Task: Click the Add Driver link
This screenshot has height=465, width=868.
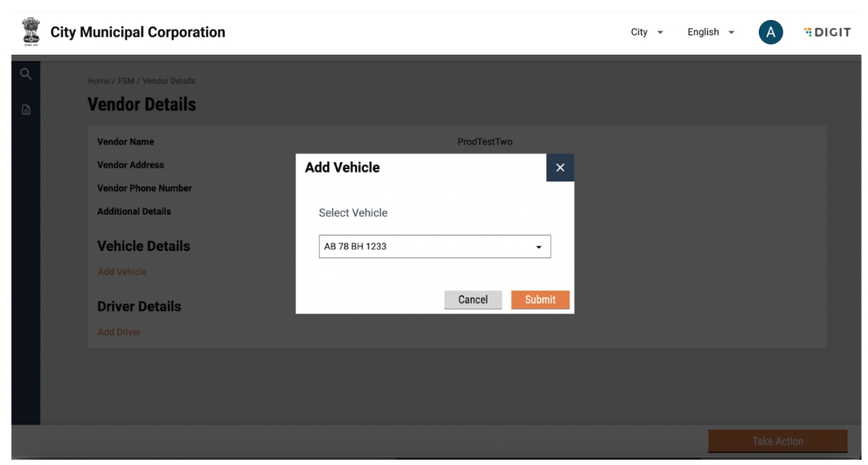Action: [x=119, y=332]
